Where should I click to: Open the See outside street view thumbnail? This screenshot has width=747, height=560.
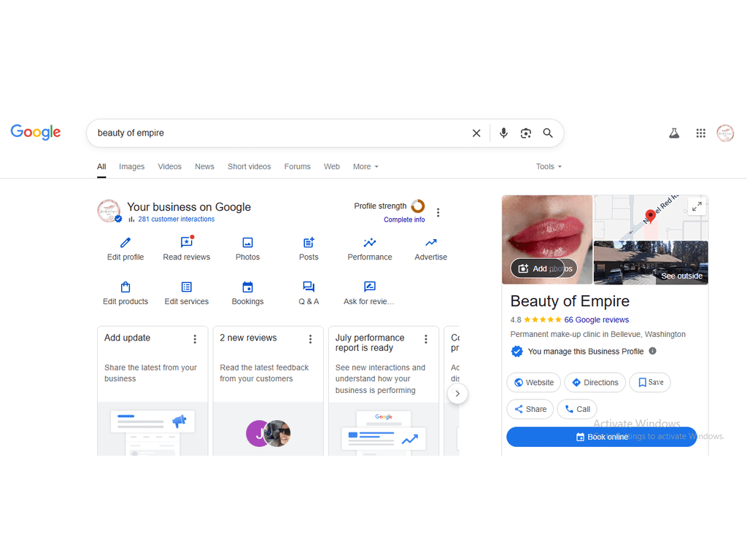[x=651, y=262]
